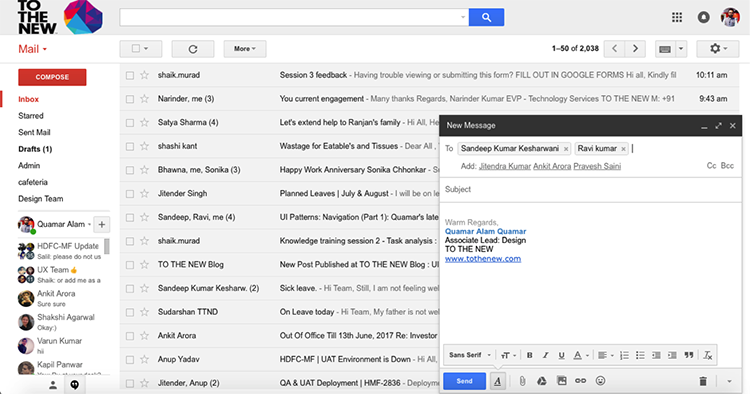The height and width of the screenshot is (394, 750).
Task: Go to newer messages page
Action: [615, 49]
